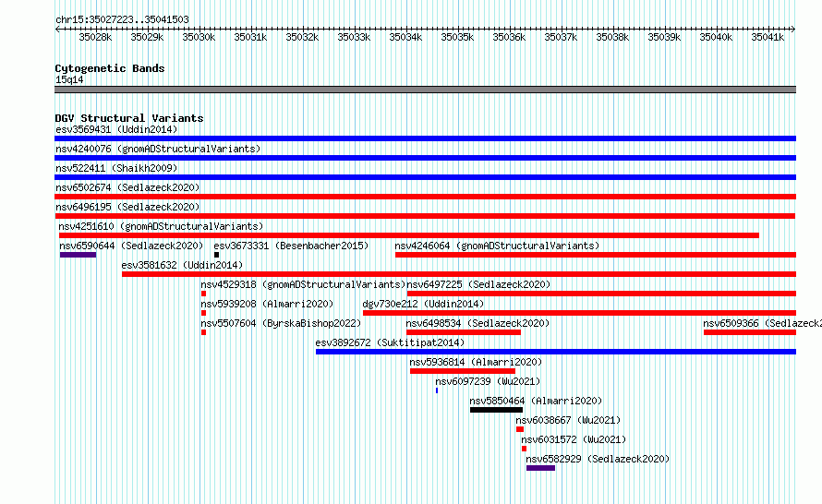This screenshot has height=504, width=822.
Task: Select the purple nsv6582929 variant bar
Action: point(540,468)
